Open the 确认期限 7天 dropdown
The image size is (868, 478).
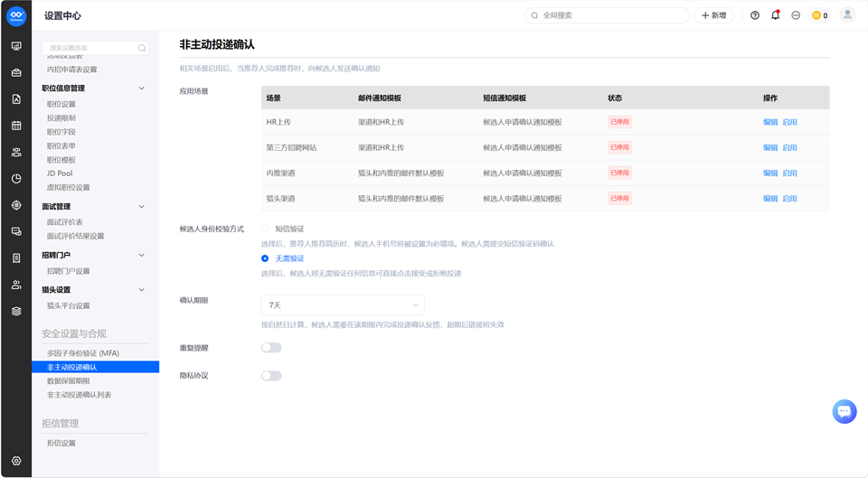(x=343, y=305)
